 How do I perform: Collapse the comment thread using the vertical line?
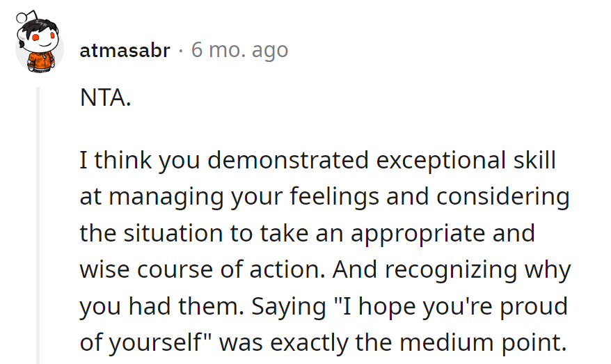click(39, 223)
